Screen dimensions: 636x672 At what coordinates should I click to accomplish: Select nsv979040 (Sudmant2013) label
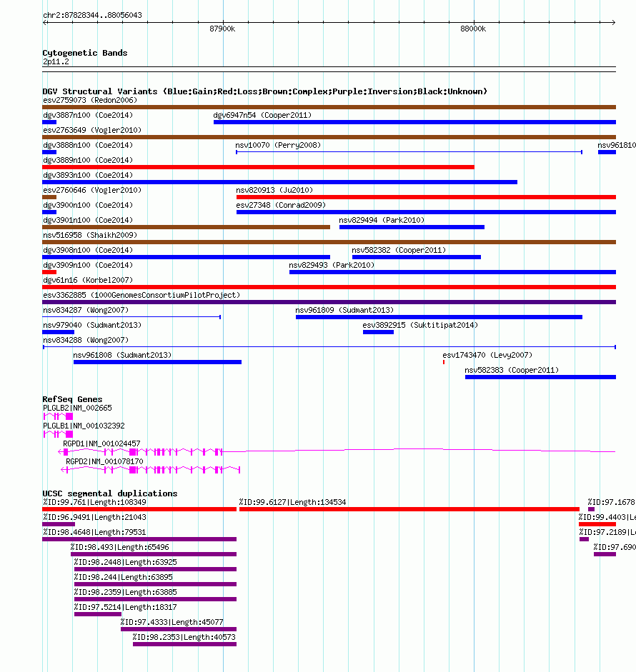click(92, 325)
